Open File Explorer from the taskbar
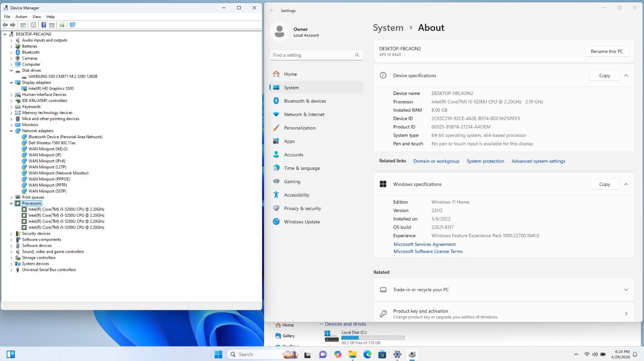The width and height of the screenshot is (644, 361). 353,354
